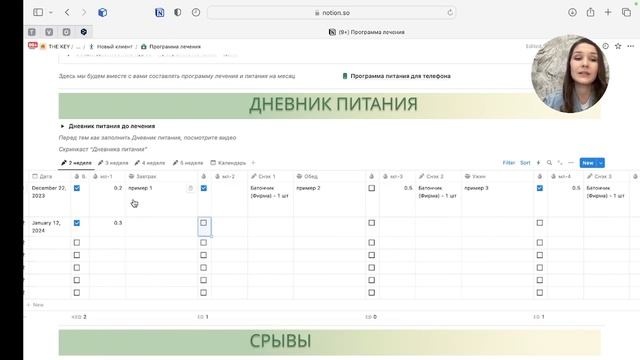
Task: Click the presenter webcam video circle
Action: [x=570, y=74]
